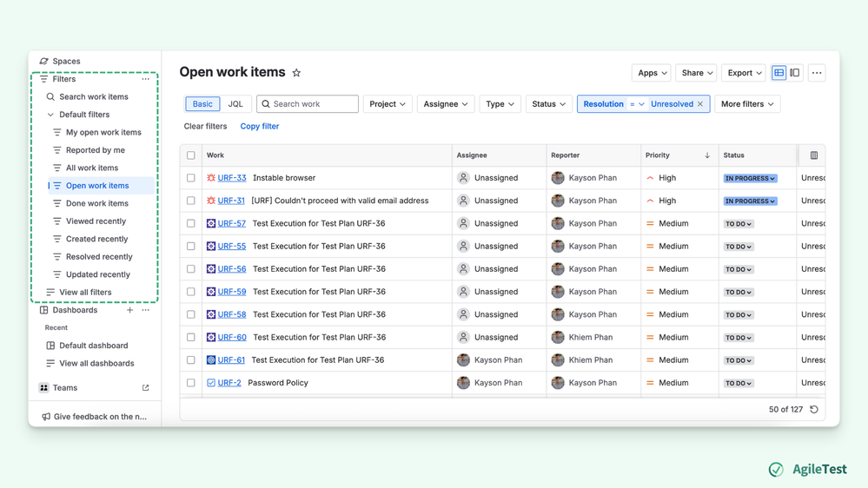Viewport: 868px width, 488px height.
Task: Click Khiem Phan reporter avatar for URF-60
Action: point(558,337)
